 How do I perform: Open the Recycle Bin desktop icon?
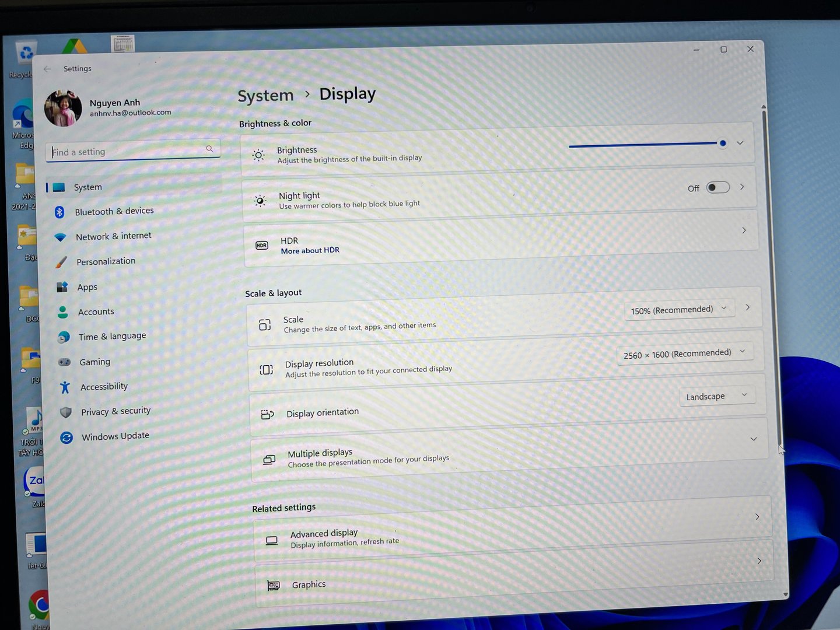click(x=24, y=55)
